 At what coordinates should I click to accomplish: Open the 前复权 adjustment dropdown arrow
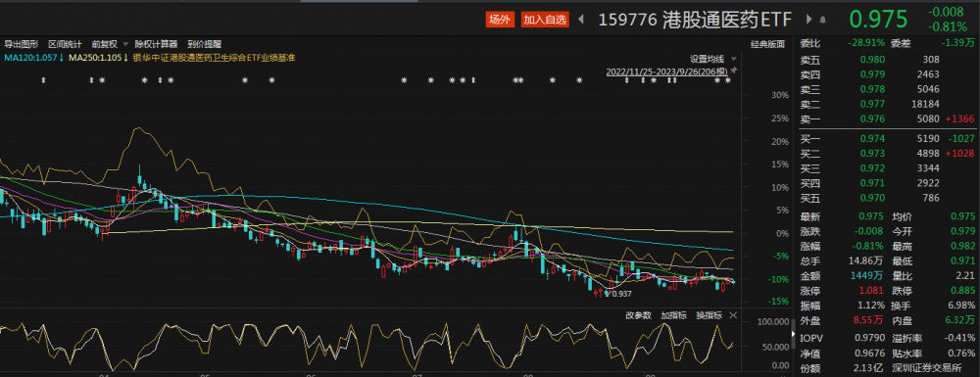(125, 44)
